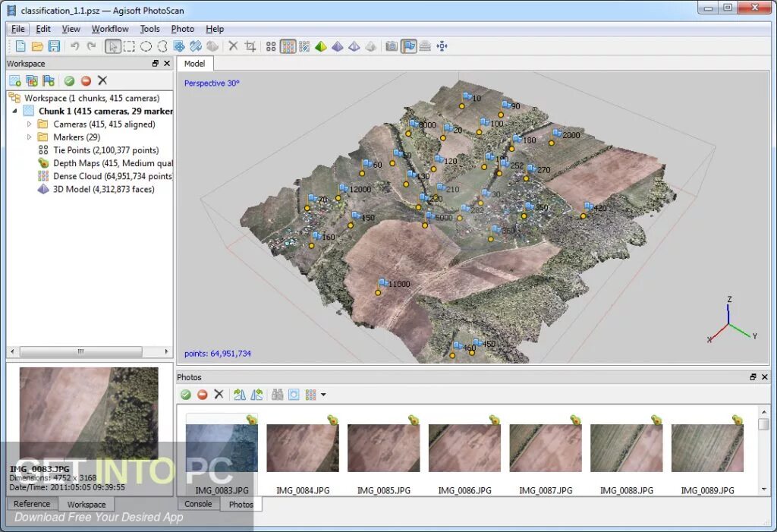Enable items with Workspace green check

pyautogui.click(x=69, y=80)
